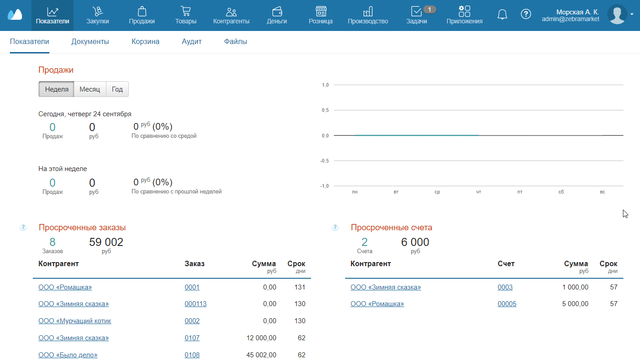640x364 pixels.
Task: Click the 12 000,00 order sum
Action: pyautogui.click(x=261, y=338)
